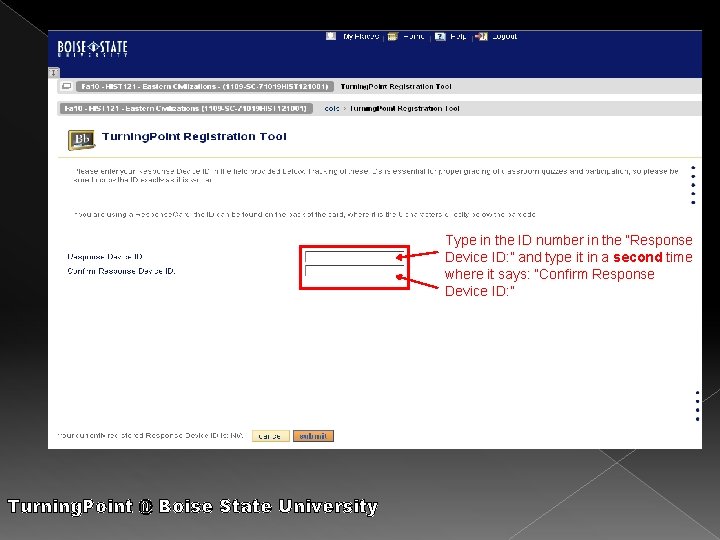Click the TurningPoint Registration Tool heading
Screen dimensions: 720x540
point(194,136)
